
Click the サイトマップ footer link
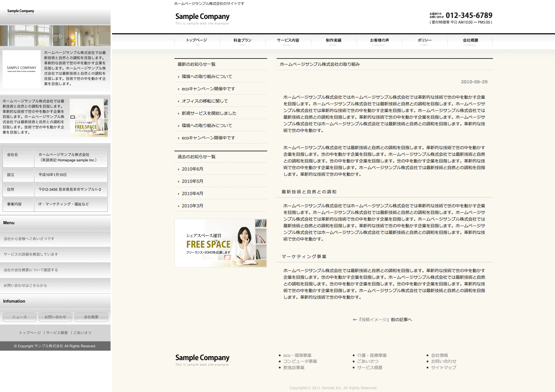(443, 367)
